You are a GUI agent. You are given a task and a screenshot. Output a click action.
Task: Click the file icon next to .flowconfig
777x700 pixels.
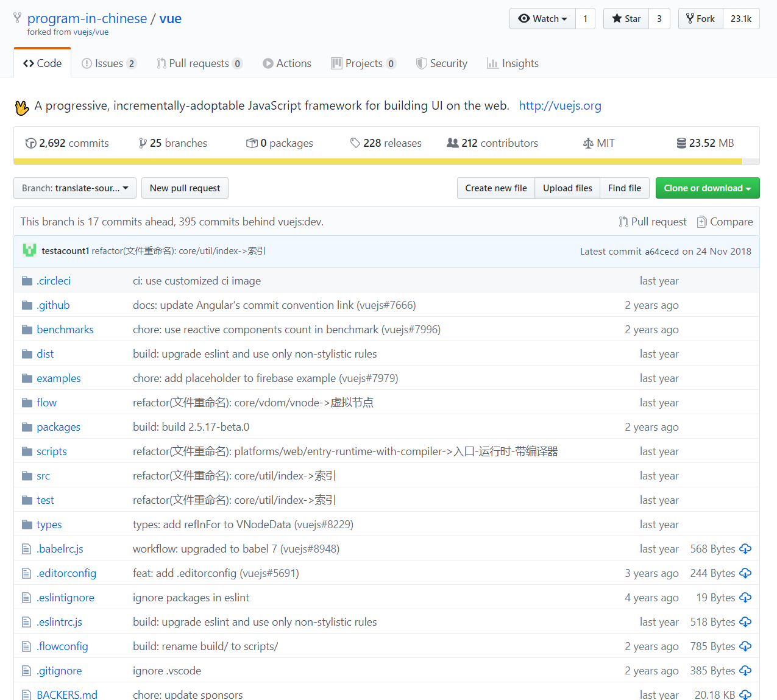coord(26,646)
